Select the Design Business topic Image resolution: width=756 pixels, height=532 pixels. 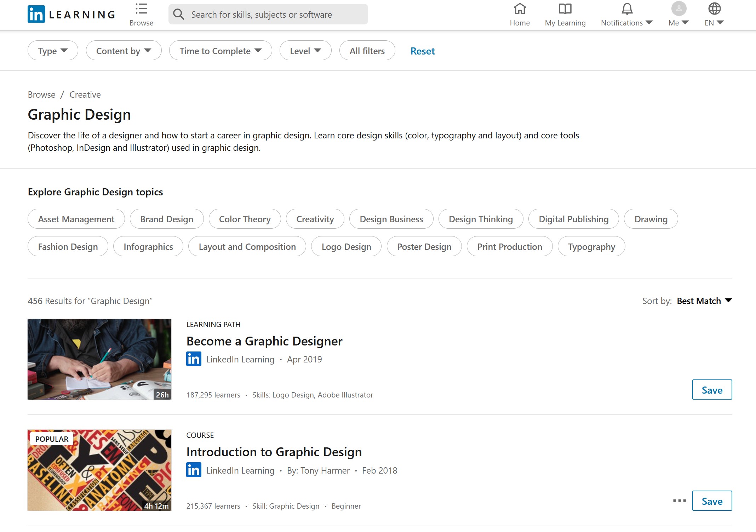pyautogui.click(x=391, y=219)
